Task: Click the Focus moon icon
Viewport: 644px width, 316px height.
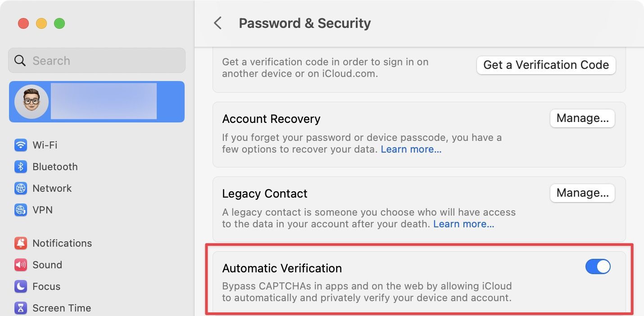Action: pos(21,286)
